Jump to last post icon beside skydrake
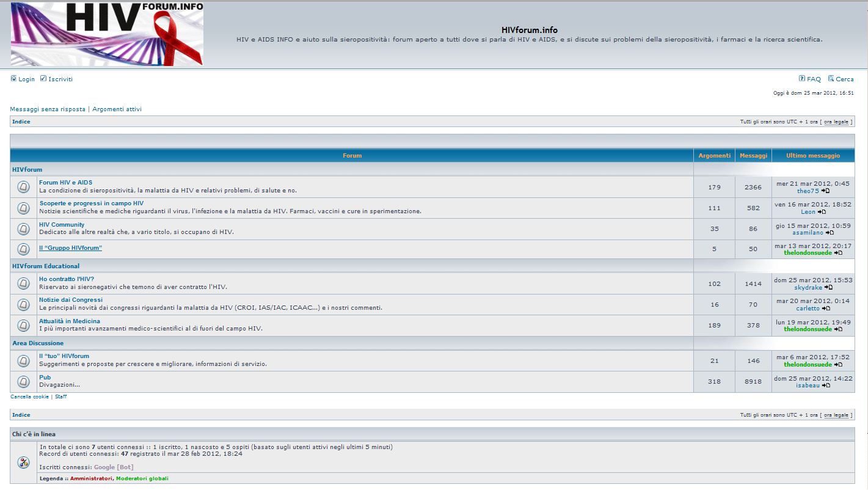This screenshot has height=490, width=868. pyautogui.click(x=828, y=287)
